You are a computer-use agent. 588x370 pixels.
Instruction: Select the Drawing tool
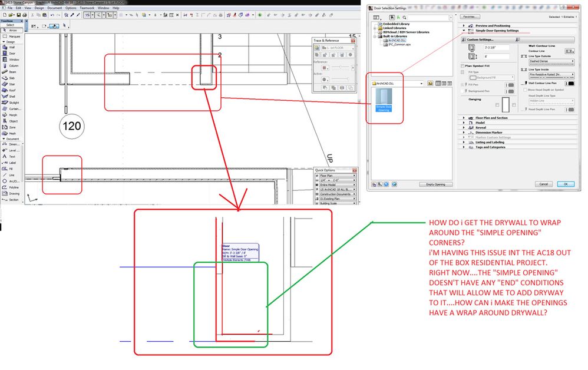click(x=12, y=193)
